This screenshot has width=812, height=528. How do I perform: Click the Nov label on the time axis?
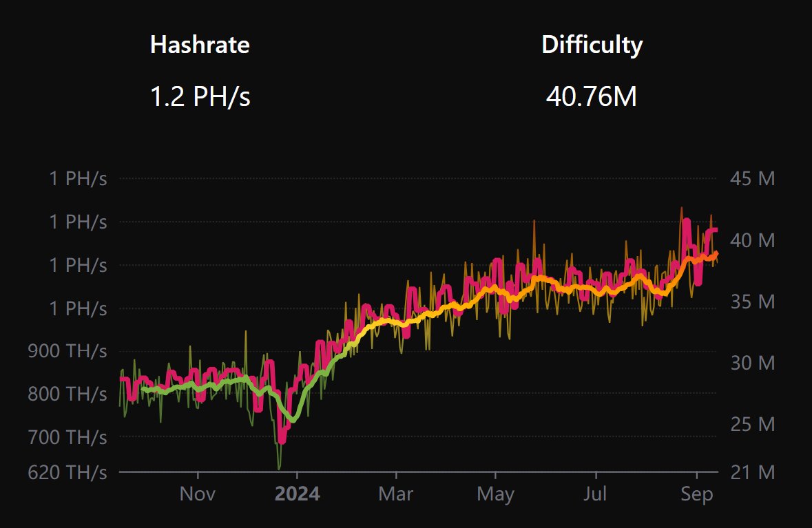(x=198, y=494)
